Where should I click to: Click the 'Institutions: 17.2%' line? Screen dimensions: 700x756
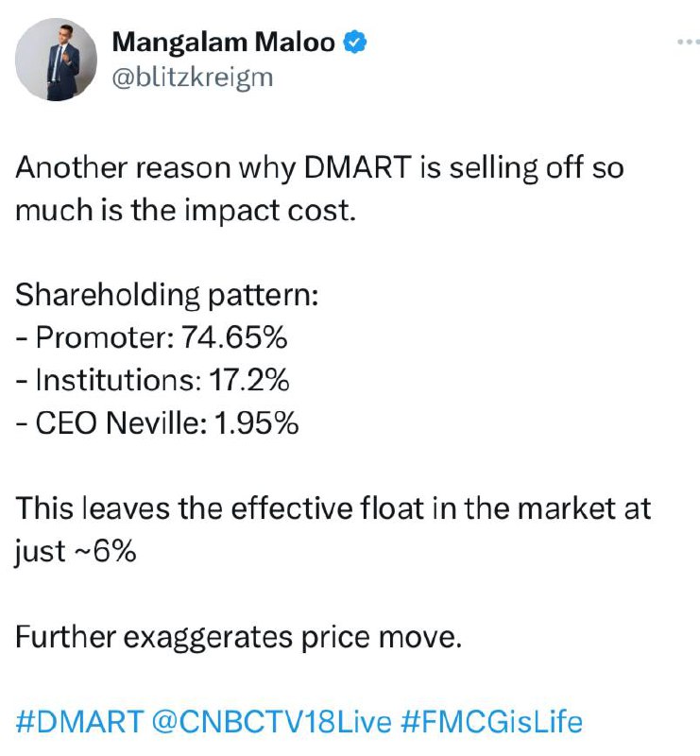point(152,380)
